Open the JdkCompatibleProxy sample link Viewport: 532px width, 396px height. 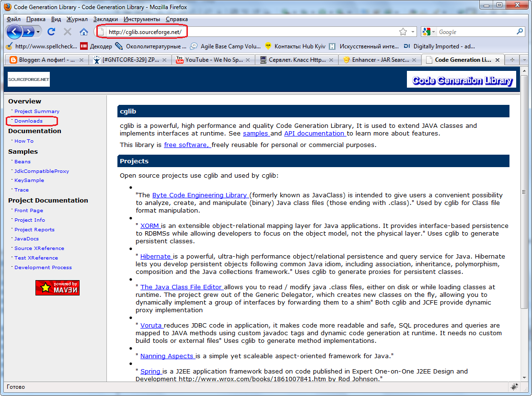pyautogui.click(x=41, y=171)
